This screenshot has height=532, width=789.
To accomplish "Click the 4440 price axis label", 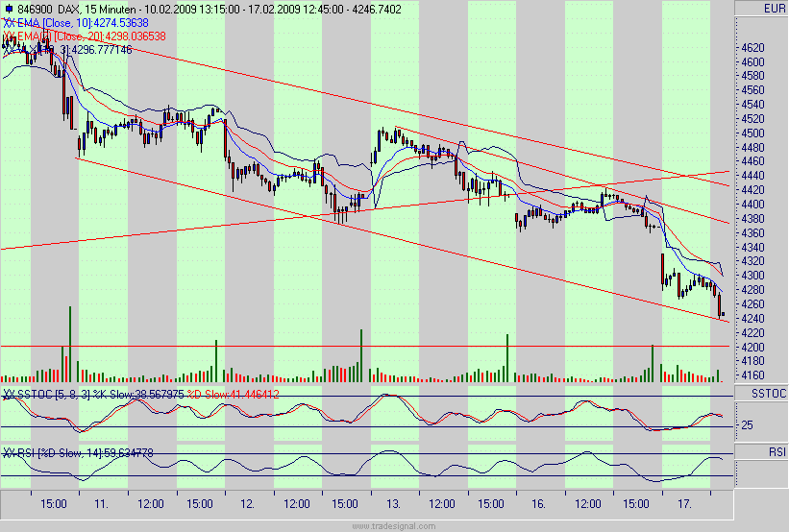I will pos(753,176).
